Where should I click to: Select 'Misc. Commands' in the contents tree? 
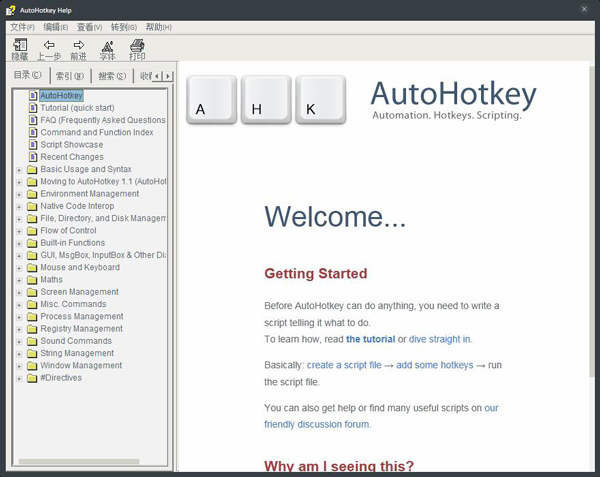point(73,304)
